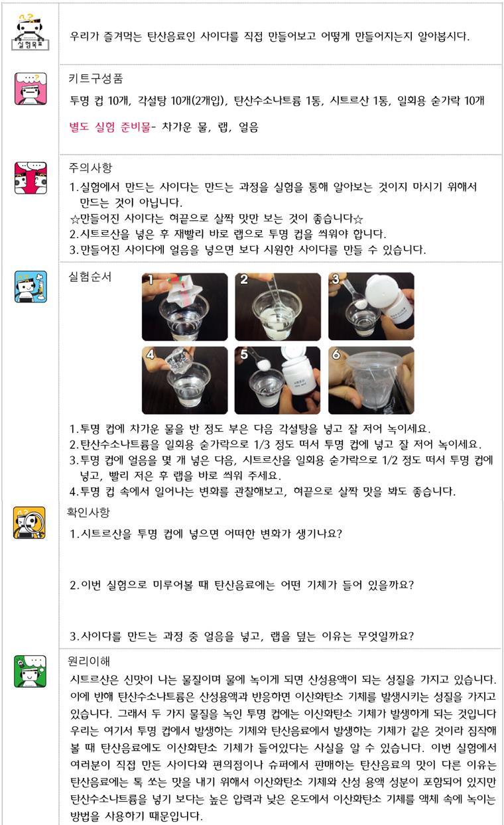
Task: Click the blue 실험순서 robot icon
Action: [30, 286]
